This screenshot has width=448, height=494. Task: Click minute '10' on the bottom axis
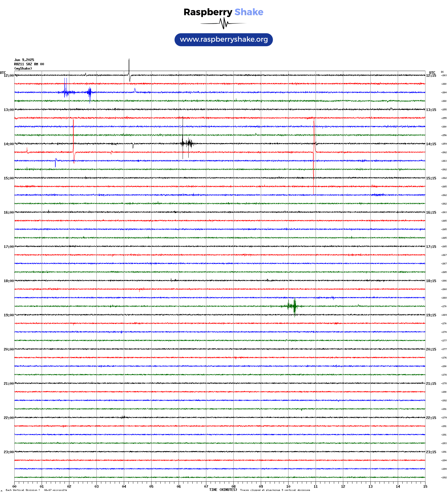(288, 487)
